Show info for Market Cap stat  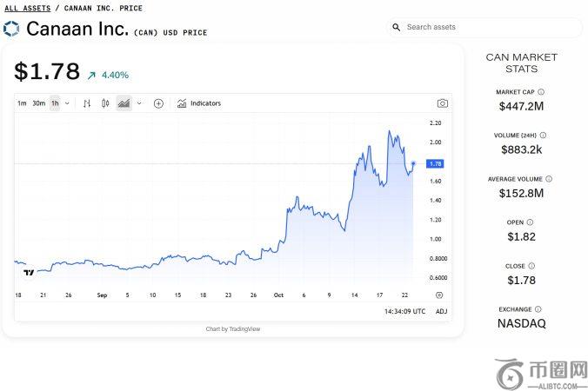coord(541,91)
